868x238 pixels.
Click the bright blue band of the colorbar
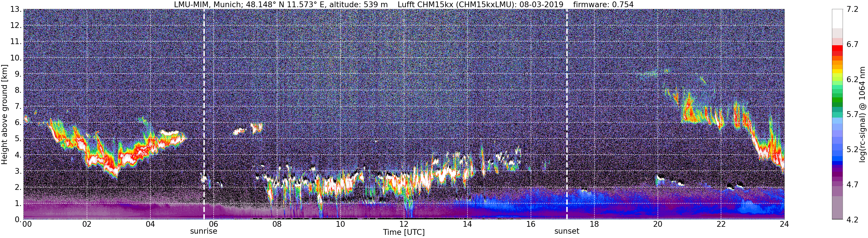coord(837,158)
